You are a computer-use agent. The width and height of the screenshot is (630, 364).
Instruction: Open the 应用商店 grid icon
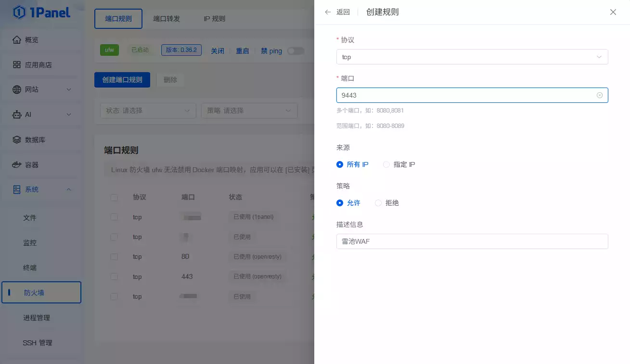coord(17,65)
